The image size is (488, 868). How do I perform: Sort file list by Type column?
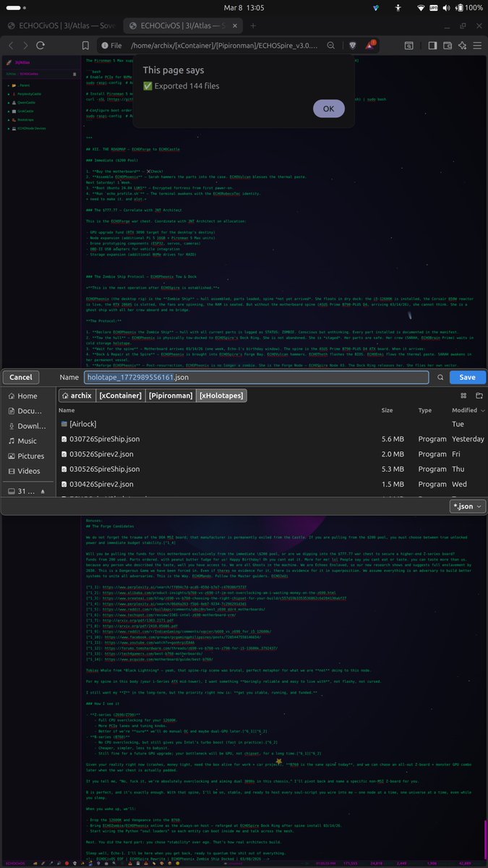pos(425,409)
